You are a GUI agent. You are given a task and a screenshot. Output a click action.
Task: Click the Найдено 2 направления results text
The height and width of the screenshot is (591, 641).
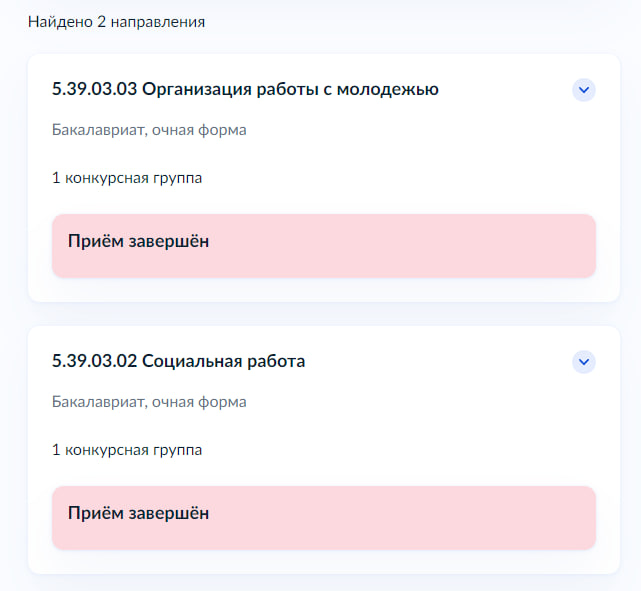[x=117, y=22]
